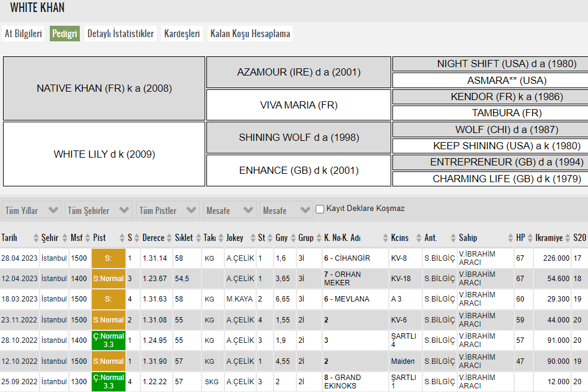Click CHARMING LIFE (GB) d k (1979)
Image resolution: width=588 pixels, height=392 pixels.
(490, 179)
